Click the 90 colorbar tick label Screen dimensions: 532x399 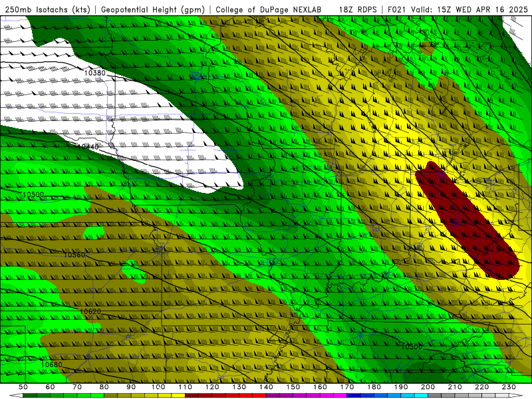131,387
